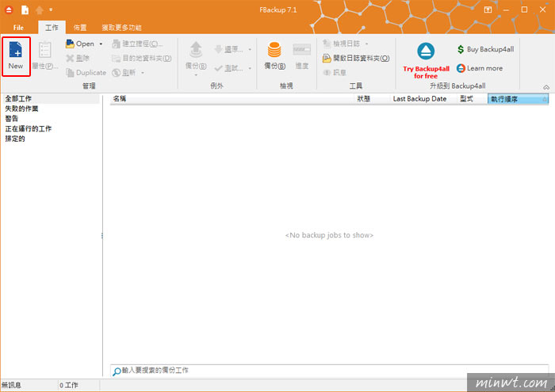This screenshot has height=392, width=555.
Task: Click the View log (檢視日誌) button
Action: pos(342,44)
